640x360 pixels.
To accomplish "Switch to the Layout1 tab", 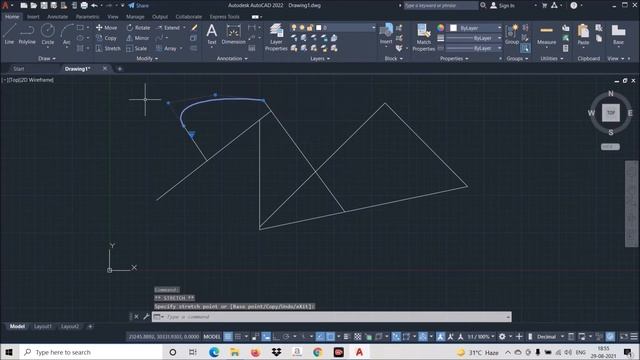I will [43, 326].
